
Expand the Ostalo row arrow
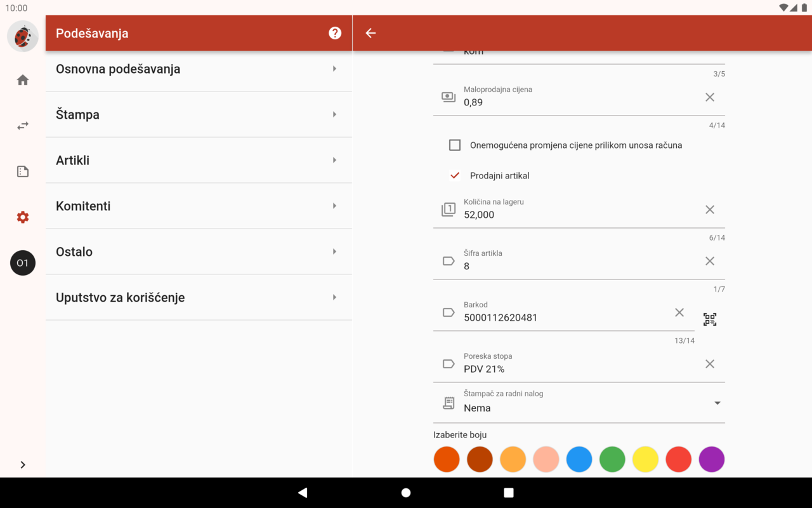[x=334, y=251]
